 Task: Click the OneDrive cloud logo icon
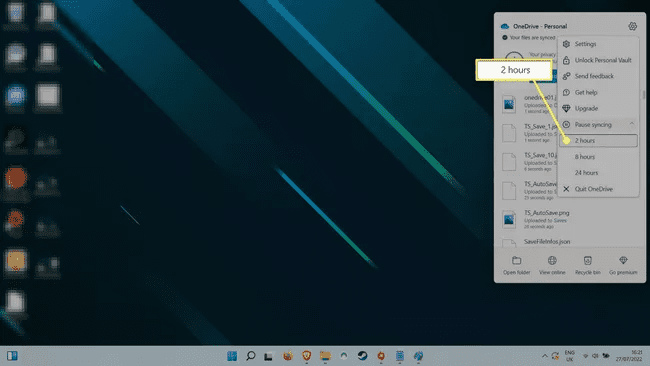click(x=504, y=26)
